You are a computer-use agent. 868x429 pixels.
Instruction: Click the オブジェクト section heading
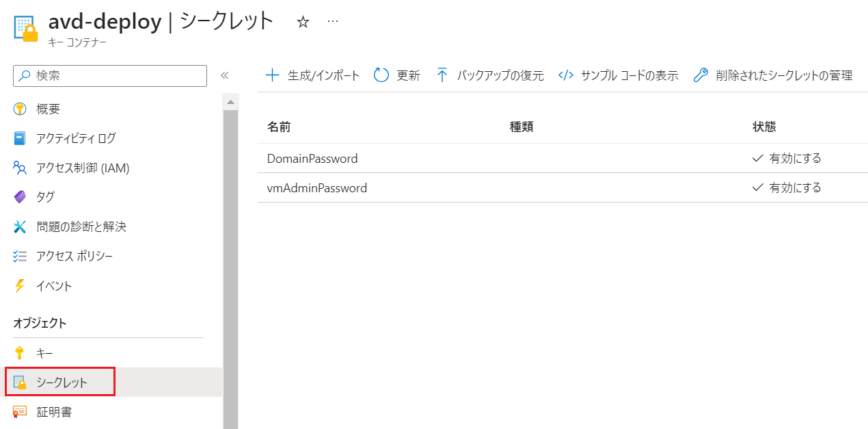tap(40, 323)
